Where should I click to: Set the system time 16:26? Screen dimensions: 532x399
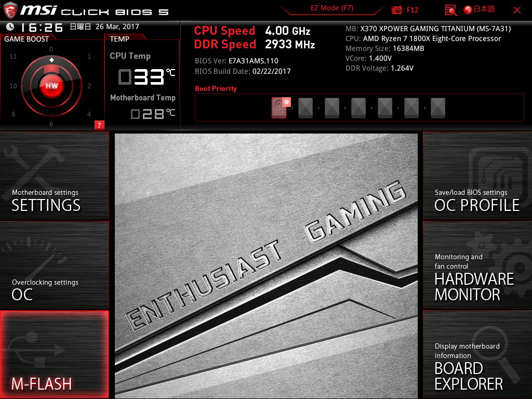click(x=42, y=27)
